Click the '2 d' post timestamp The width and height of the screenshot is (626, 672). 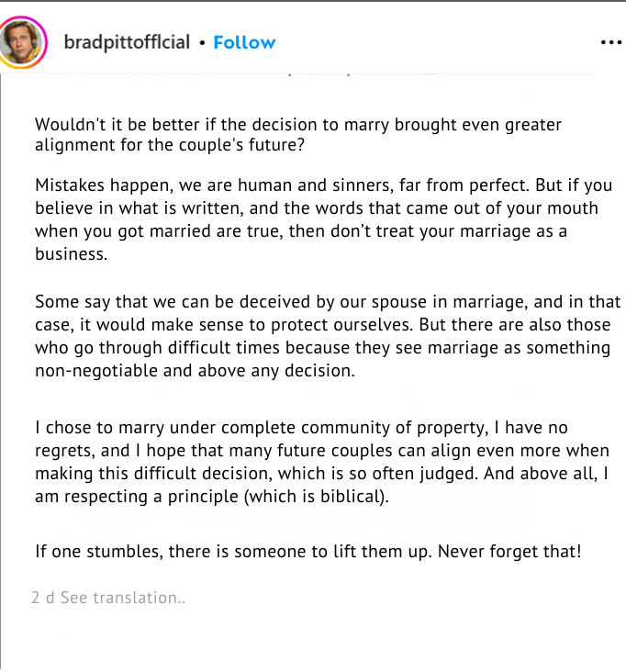[43, 598]
